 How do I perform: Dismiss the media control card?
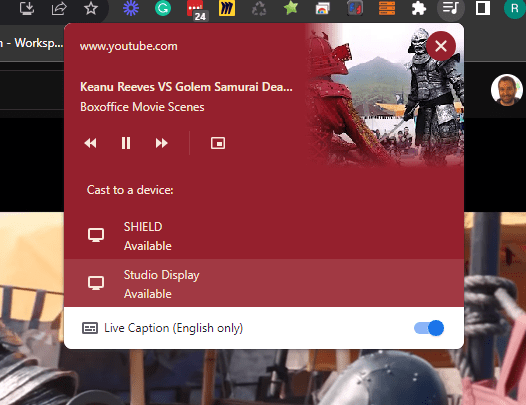pos(441,46)
